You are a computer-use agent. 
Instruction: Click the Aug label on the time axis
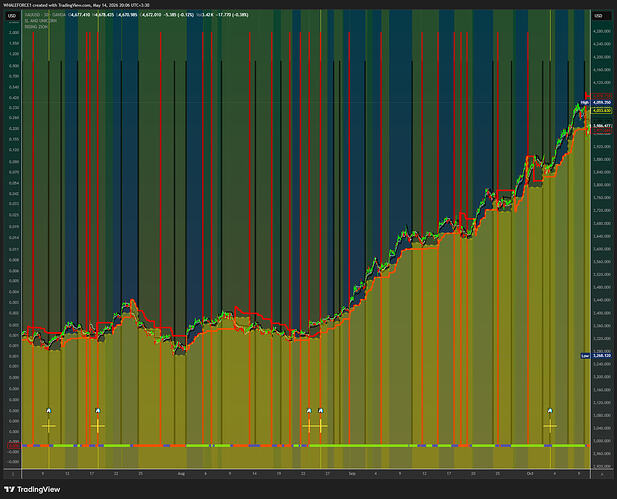181,474
